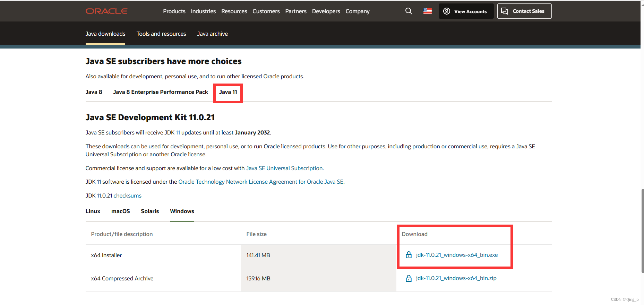The image size is (644, 305).
Task: Click Java SE subscribers have more choices heading
Action: [x=163, y=61]
